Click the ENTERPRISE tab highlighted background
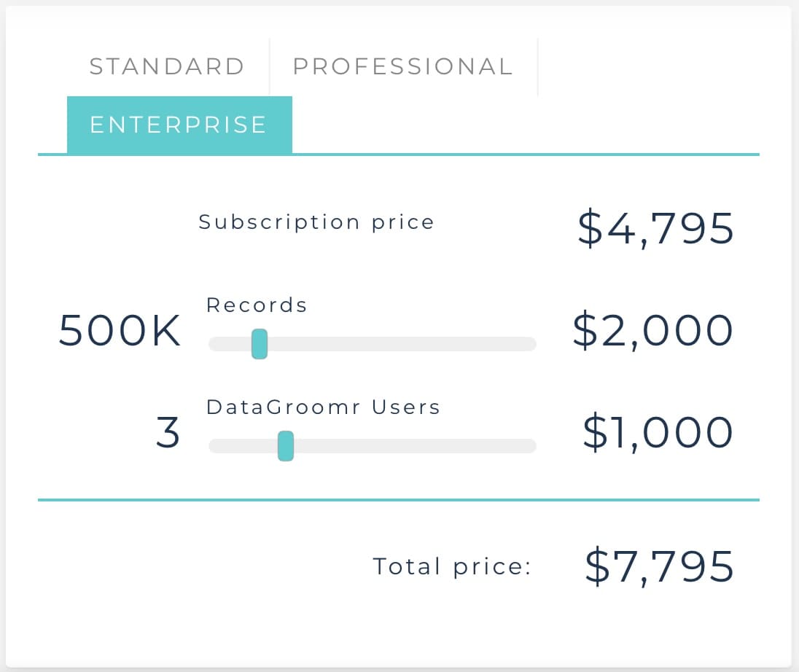The height and width of the screenshot is (672, 799). tap(179, 125)
